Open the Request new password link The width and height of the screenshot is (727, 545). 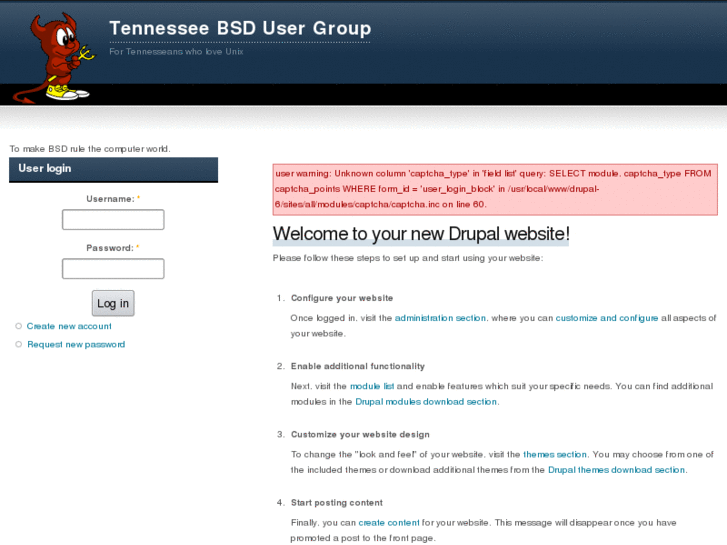pyautogui.click(x=76, y=344)
